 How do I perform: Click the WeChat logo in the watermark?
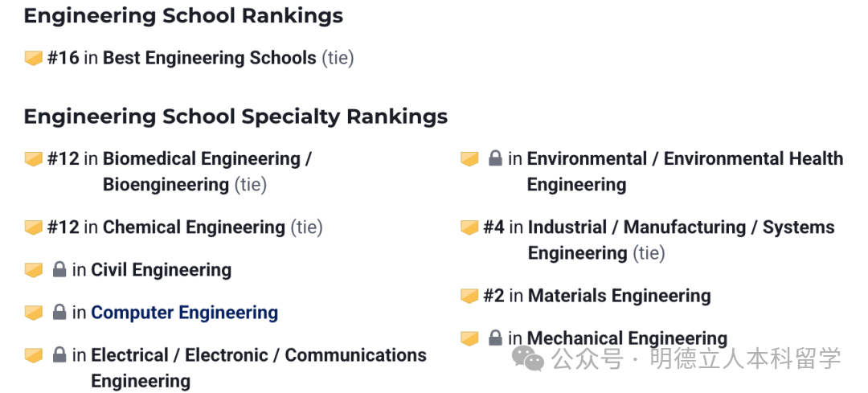528,358
